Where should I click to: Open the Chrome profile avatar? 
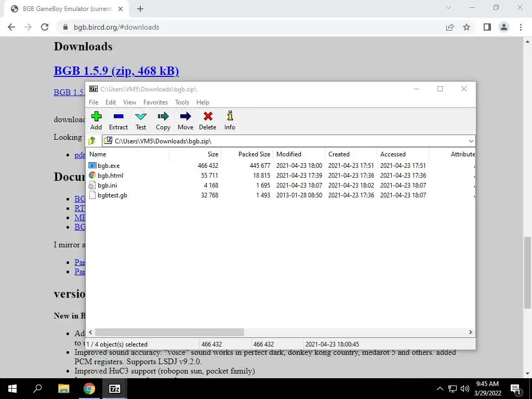[x=504, y=27]
